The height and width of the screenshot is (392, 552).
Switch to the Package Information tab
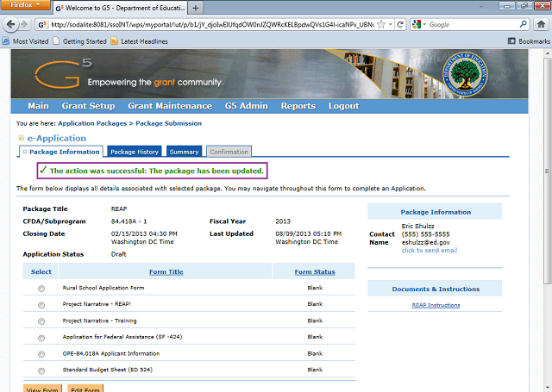pyautogui.click(x=61, y=152)
